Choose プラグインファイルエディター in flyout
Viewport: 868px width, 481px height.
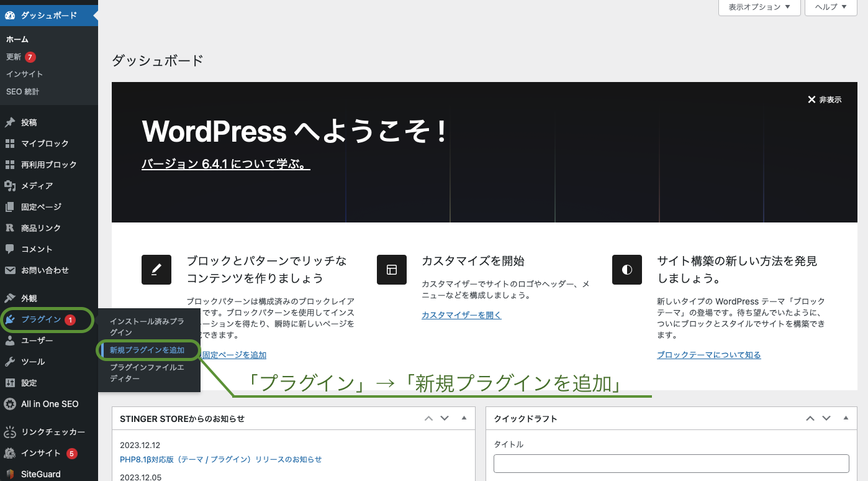pyautogui.click(x=147, y=373)
